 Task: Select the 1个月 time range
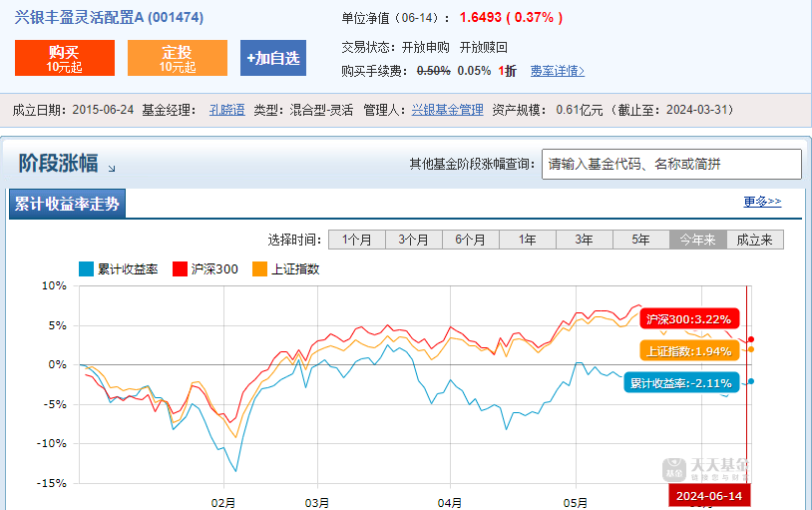pos(356,240)
